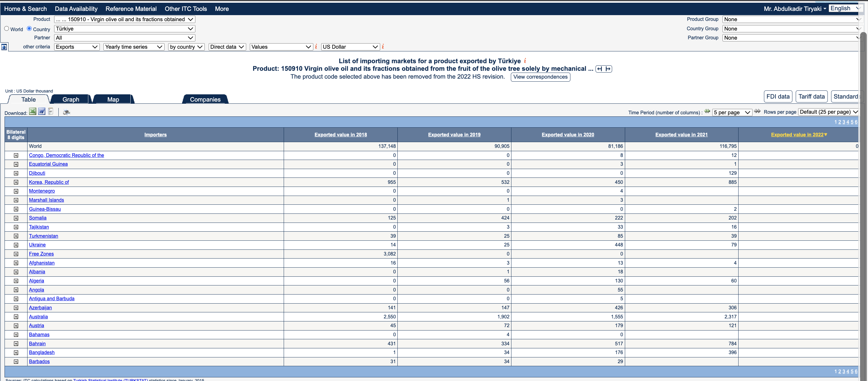Open the Values indicator dropdown

pyautogui.click(x=281, y=47)
